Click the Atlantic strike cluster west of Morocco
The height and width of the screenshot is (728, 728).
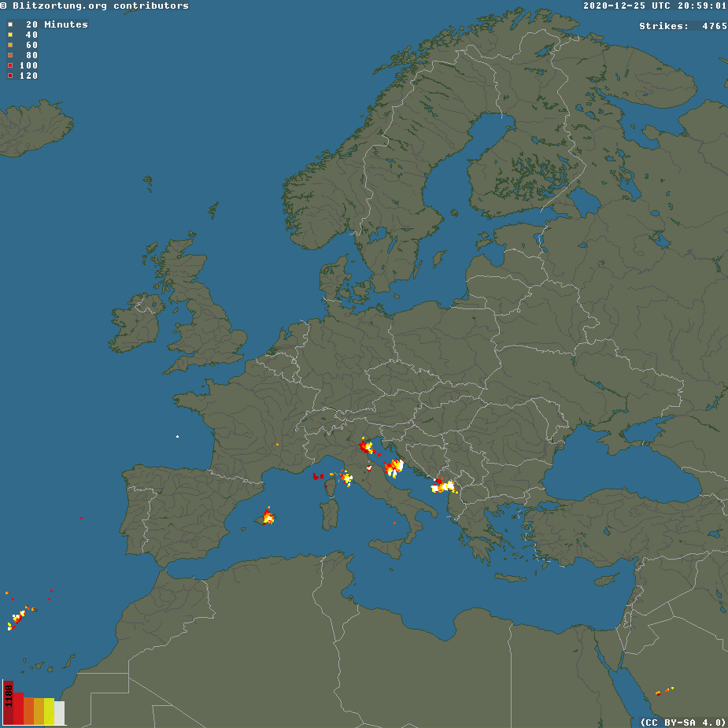20,617
